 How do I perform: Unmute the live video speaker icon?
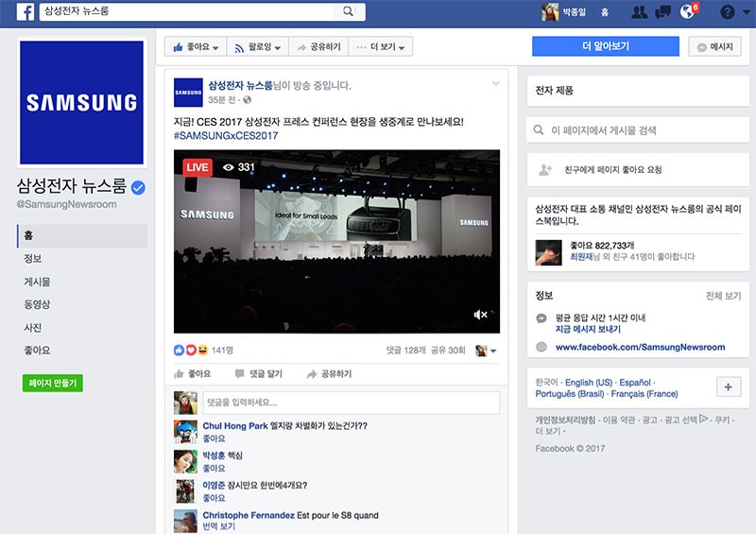pyautogui.click(x=480, y=315)
